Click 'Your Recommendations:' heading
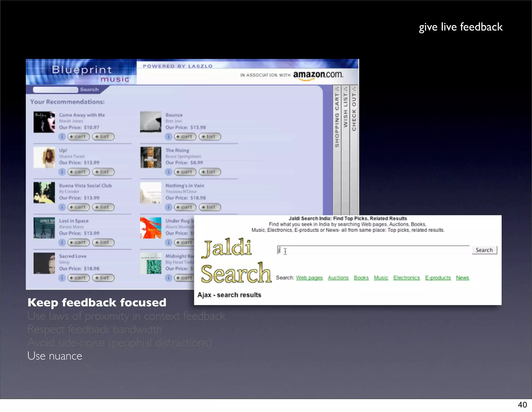Screen dimensions: 532x412 tap(68, 102)
